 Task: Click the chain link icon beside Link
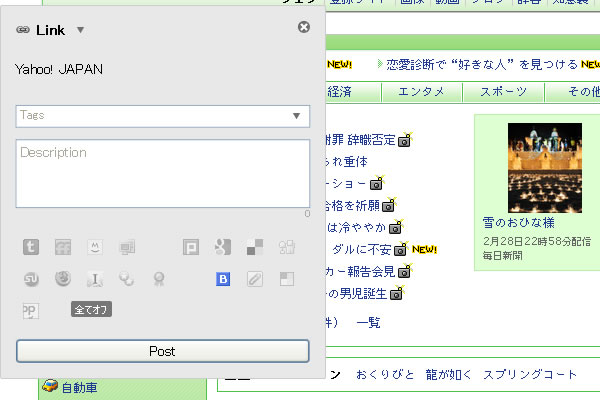[x=23, y=29]
